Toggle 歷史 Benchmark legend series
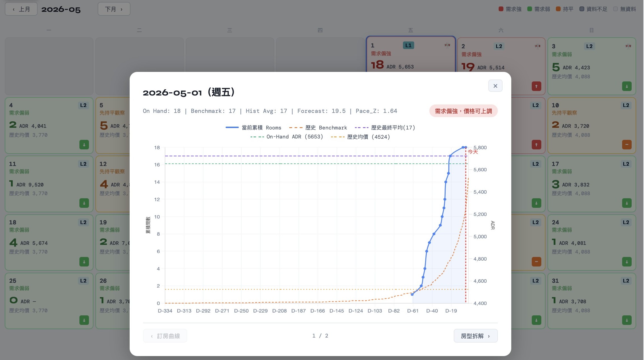644x360 pixels. point(318,127)
